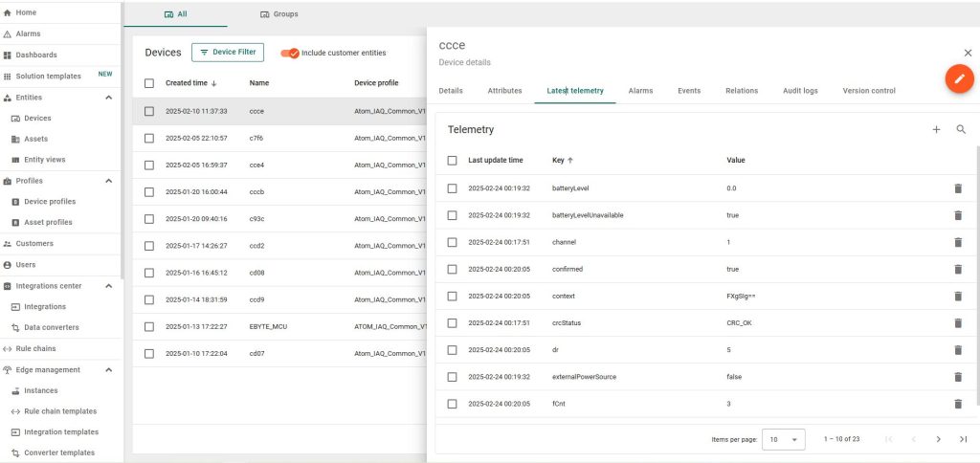
Task: Delete the crcStatus telemetry row
Action: click(958, 322)
